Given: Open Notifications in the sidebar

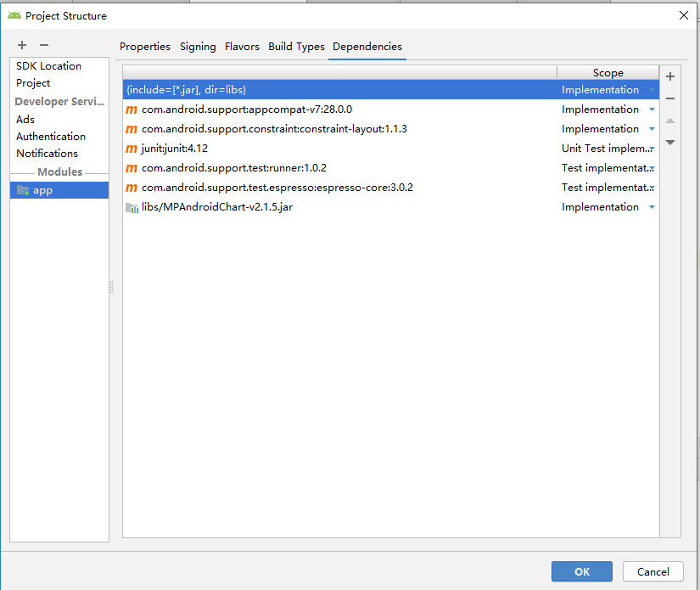Looking at the screenshot, I should [47, 154].
